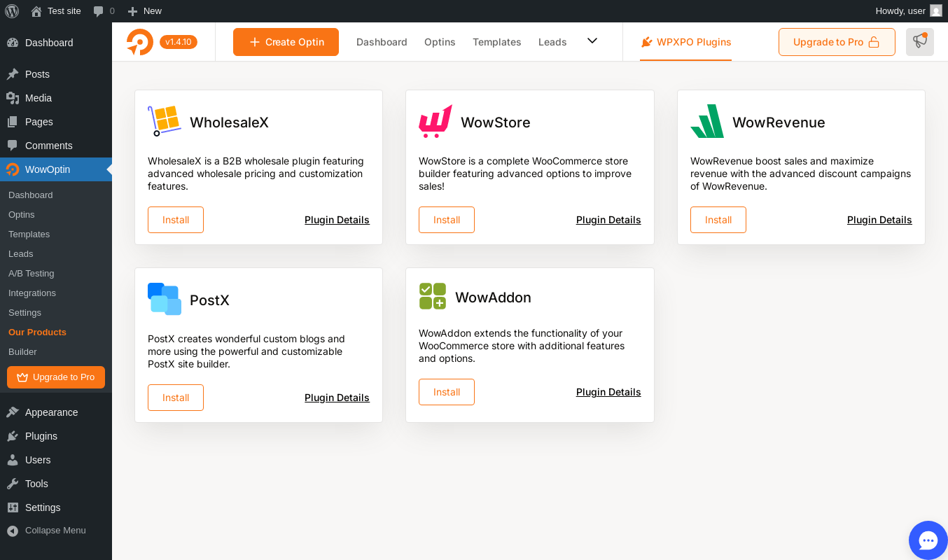Viewport: 948px width, 560px height.
Task: Click the user avatar in admin bar
Action: click(936, 11)
